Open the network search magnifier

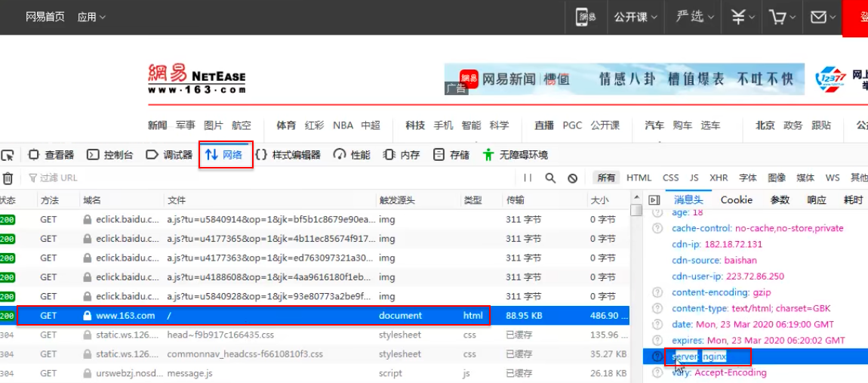pos(550,178)
